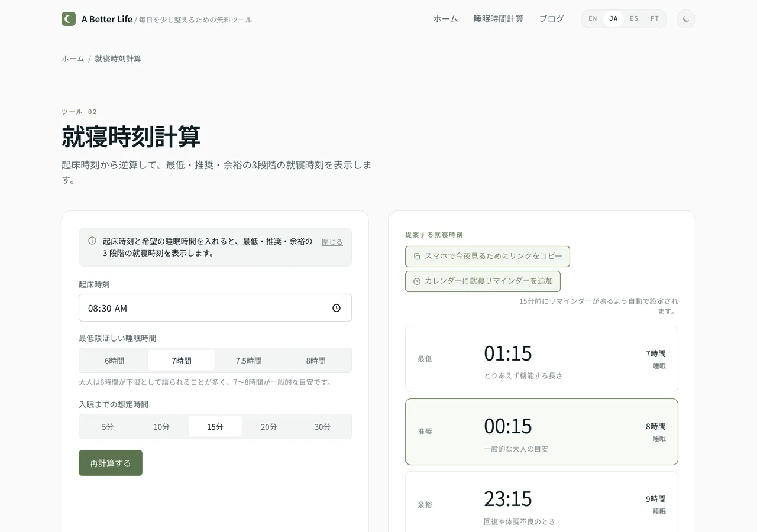Toggle dark mode with the moon button
Image resolution: width=757 pixels, height=532 pixels.
tap(686, 19)
